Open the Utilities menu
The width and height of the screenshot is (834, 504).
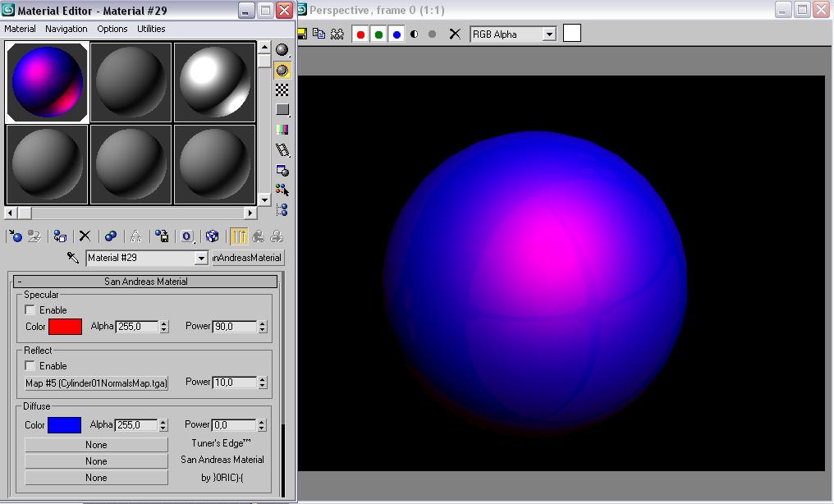[151, 29]
